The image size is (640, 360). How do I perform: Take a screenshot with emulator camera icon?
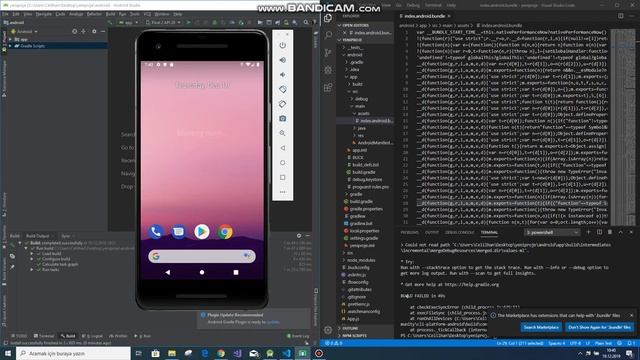point(282,118)
